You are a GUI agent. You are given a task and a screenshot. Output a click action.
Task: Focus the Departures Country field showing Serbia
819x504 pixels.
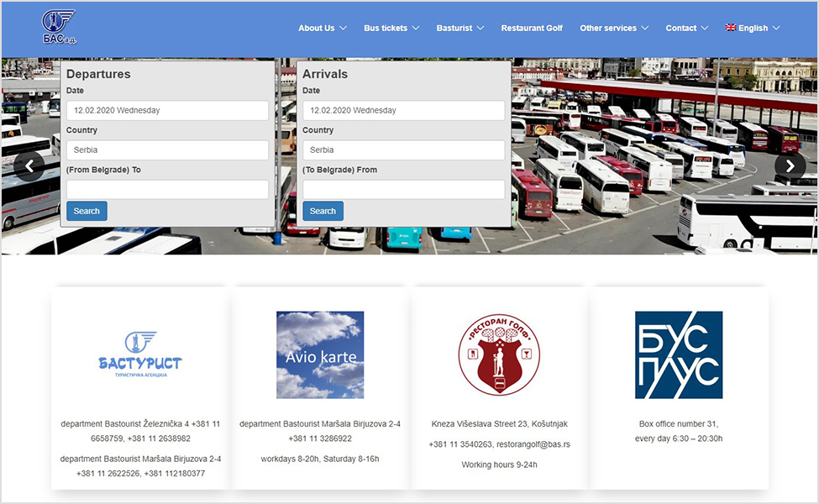(167, 150)
